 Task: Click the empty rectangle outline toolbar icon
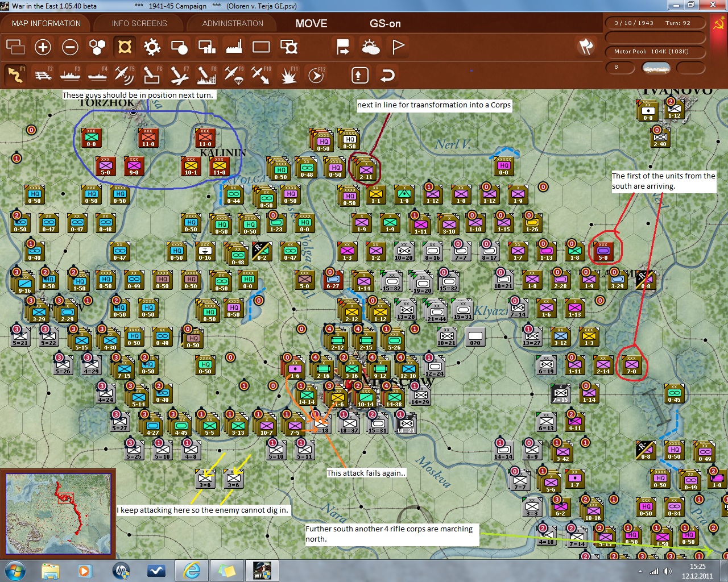coord(261,47)
